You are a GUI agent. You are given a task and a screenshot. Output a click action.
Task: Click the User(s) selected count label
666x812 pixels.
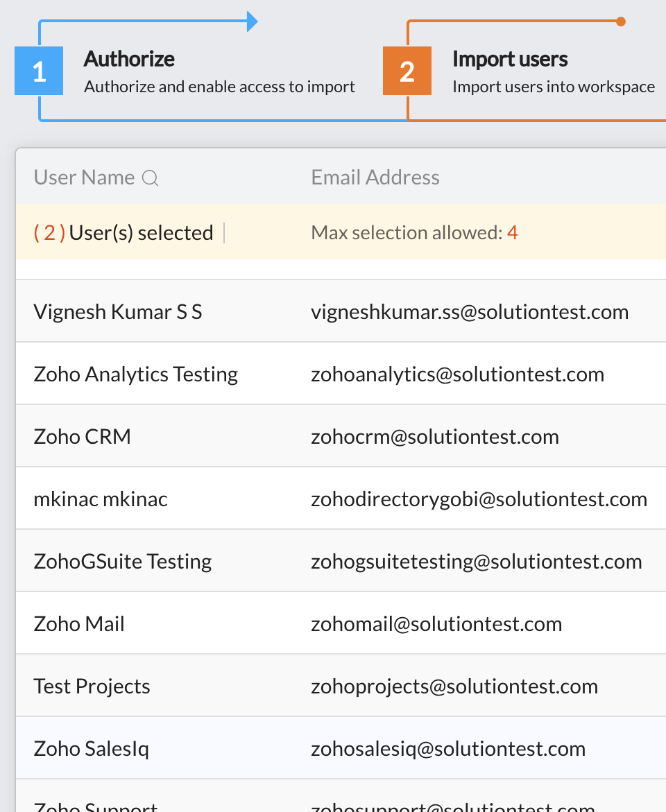pos(123,233)
